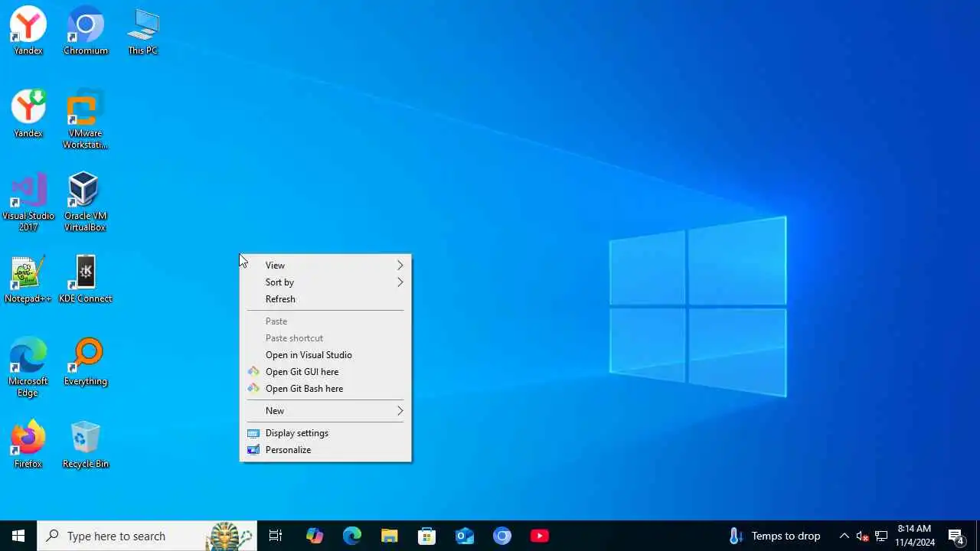Image resolution: width=980 pixels, height=551 pixels.
Task: Select the Yandex shortcut with green download arrow
Action: tap(28, 113)
